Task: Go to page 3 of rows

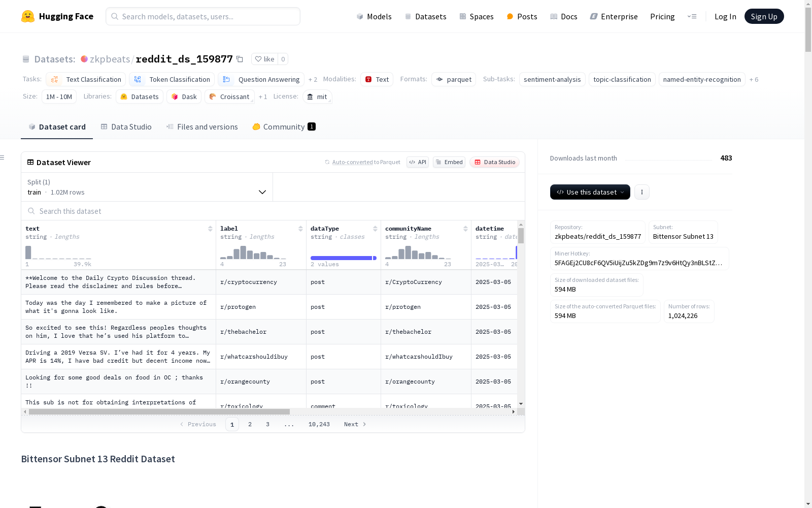Action: 267,424
